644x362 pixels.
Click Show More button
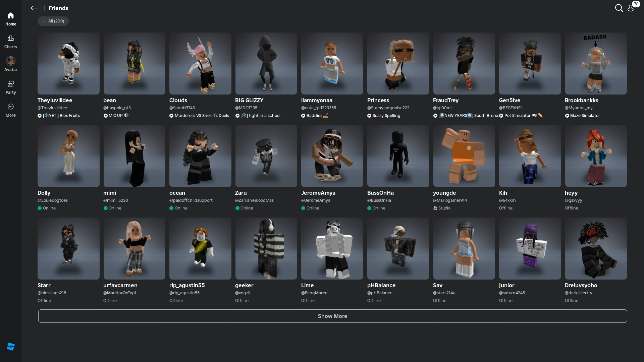pyautogui.click(x=332, y=316)
